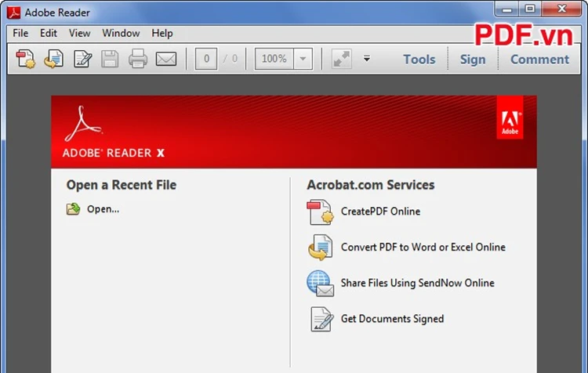Toggle the full-screen arrows toolbar button
This screenshot has width=588, height=373.
click(342, 59)
